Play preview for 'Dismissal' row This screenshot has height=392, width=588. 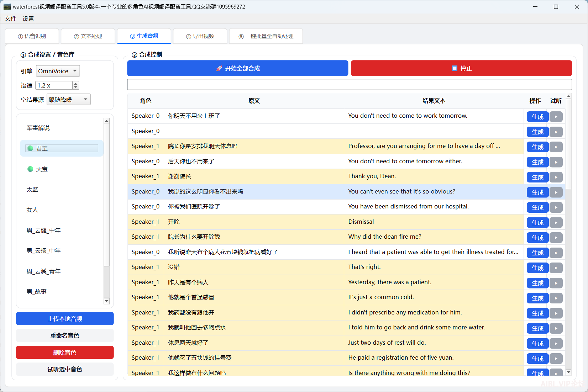click(x=556, y=223)
